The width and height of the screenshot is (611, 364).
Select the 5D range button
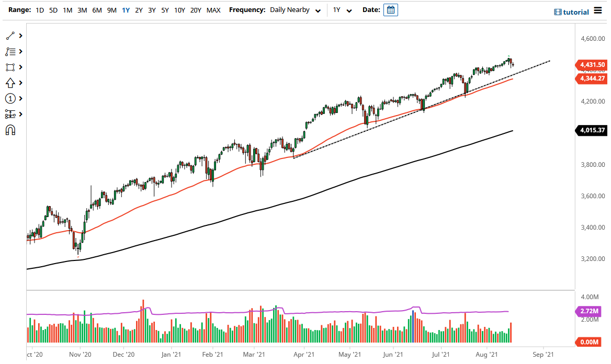(53, 9)
